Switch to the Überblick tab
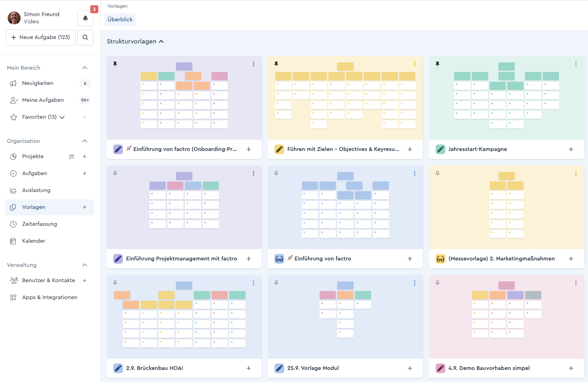The width and height of the screenshot is (588, 382). click(120, 20)
